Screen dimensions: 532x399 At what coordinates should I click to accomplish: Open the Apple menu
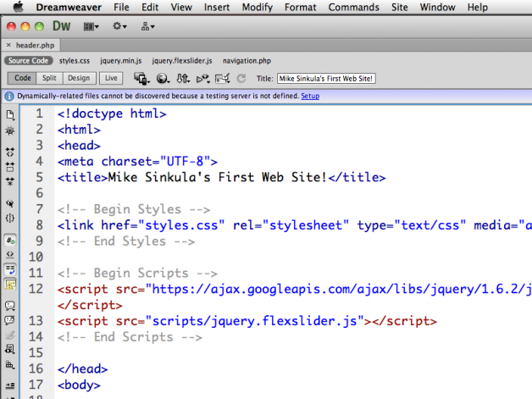click(x=19, y=7)
